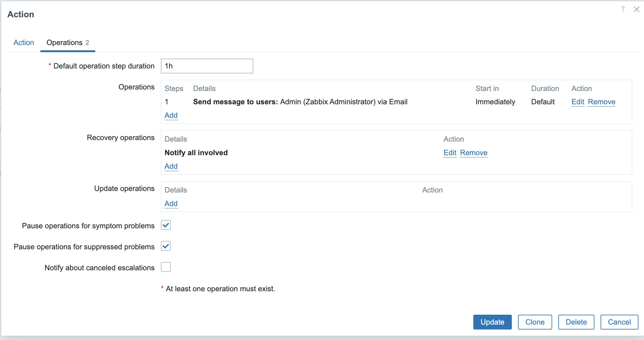
Task: Uncheck Pause operations for suppressed problems
Action: 166,246
